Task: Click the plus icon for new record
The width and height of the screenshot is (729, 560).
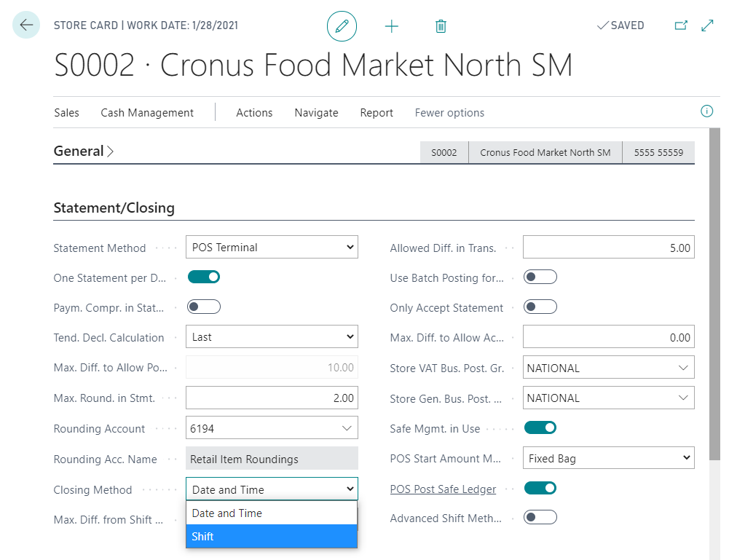Action: [392, 26]
